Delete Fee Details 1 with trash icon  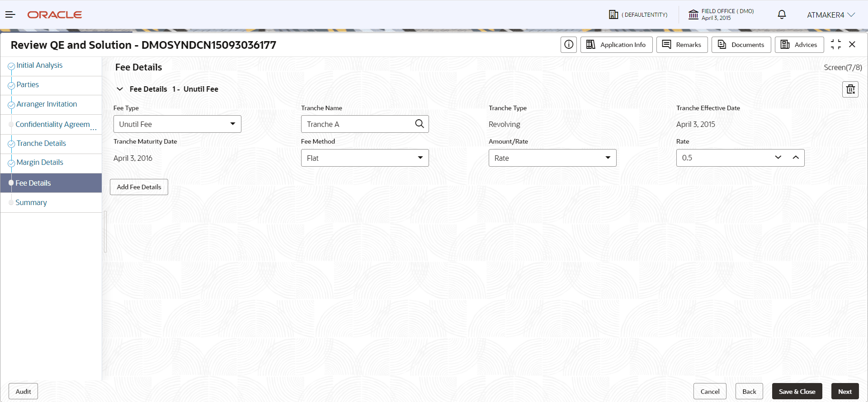pos(850,89)
